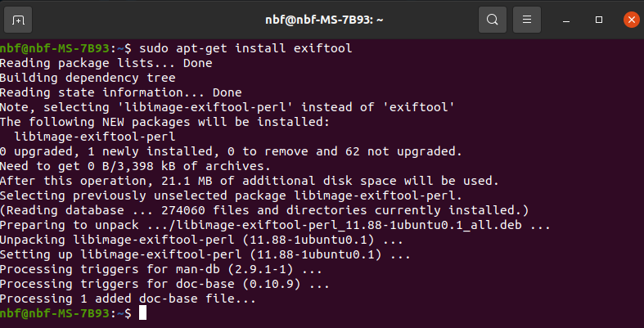Click the 'Need to get 0 B/3,398 kB' line
Image resolution: width=644 pixels, height=328 pixels.
pos(135,166)
